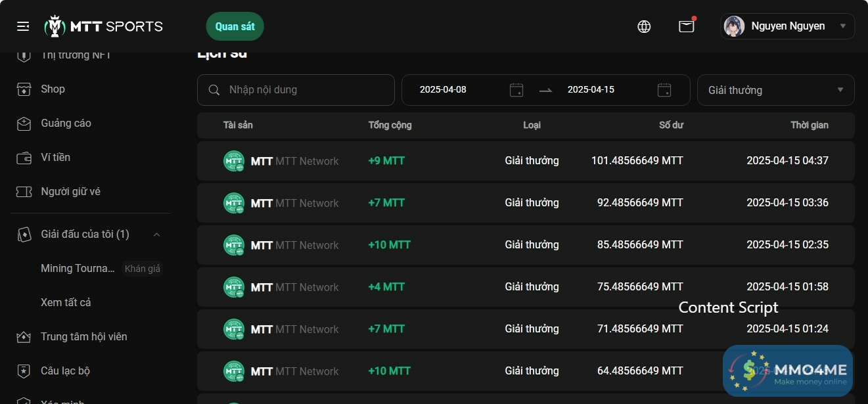The width and height of the screenshot is (868, 404).
Task: Click the MTT Sports logo
Action: pos(104,26)
